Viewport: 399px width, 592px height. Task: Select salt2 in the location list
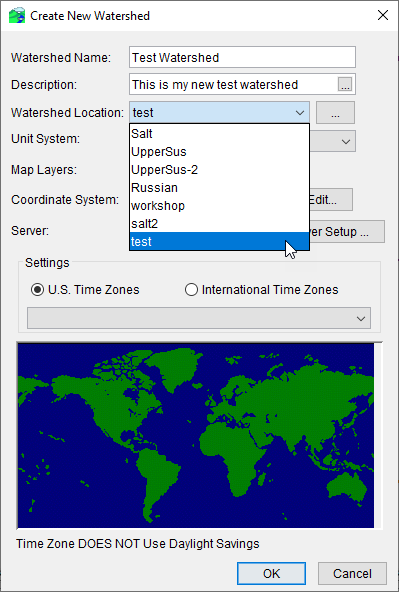219,224
